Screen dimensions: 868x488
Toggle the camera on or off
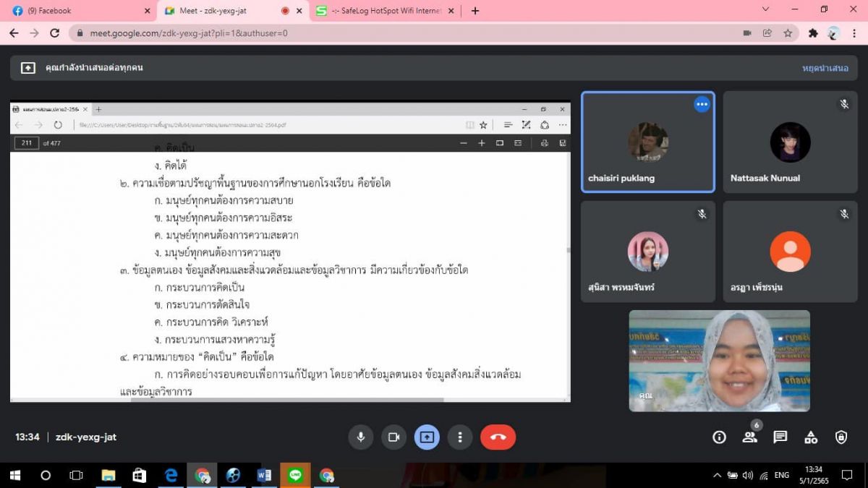[x=393, y=437]
